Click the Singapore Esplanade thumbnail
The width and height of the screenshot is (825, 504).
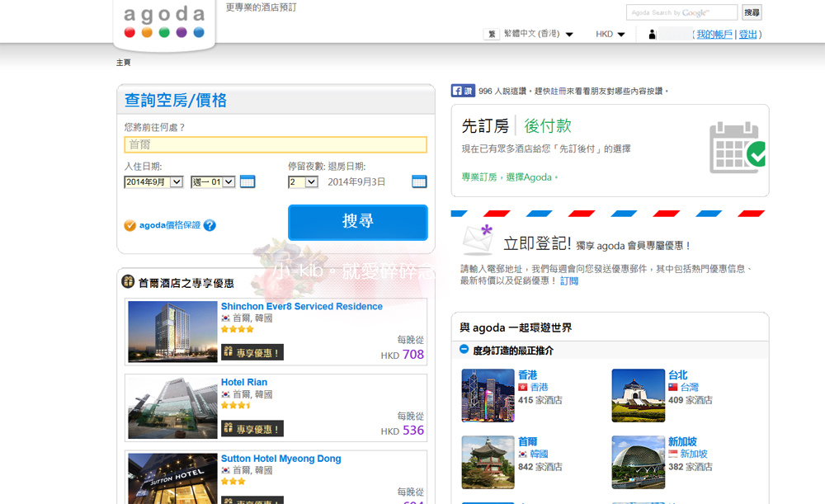point(639,463)
